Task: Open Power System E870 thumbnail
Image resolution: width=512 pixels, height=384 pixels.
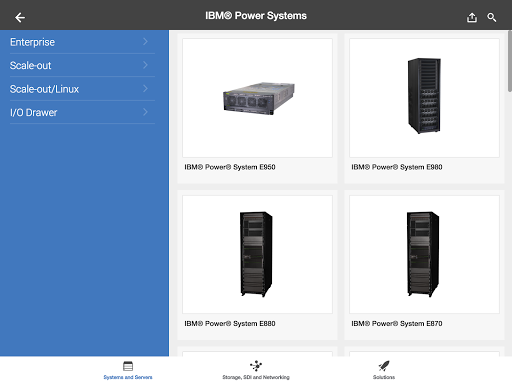Action: click(x=424, y=254)
